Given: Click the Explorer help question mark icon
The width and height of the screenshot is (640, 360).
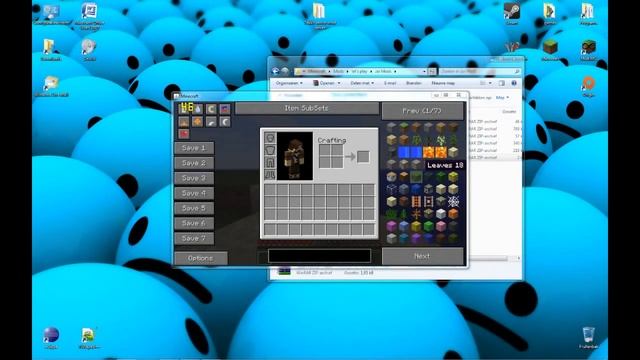Looking at the screenshot, I should (514, 83).
